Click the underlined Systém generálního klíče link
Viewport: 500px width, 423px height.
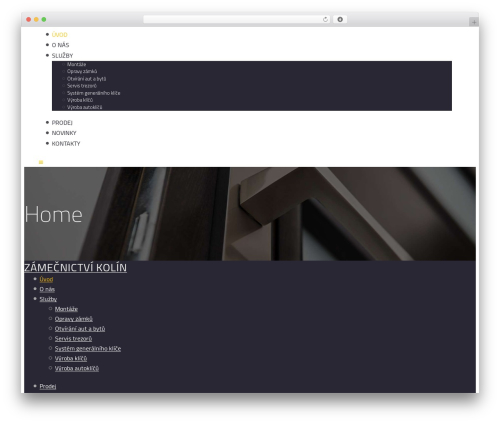point(88,349)
